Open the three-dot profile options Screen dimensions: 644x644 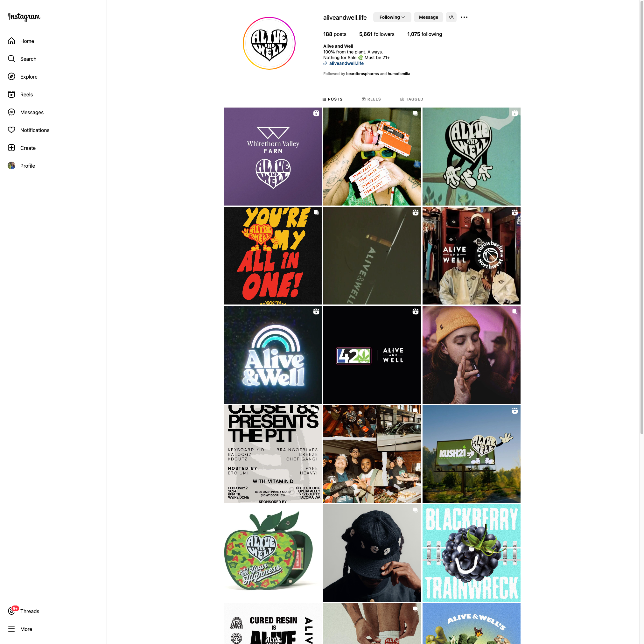click(x=464, y=17)
